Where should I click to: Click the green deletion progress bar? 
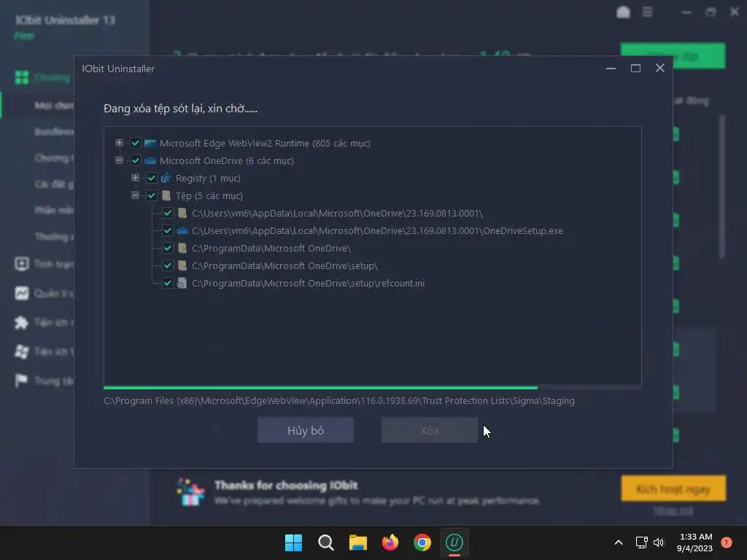pyautogui.click(x=320, y=388)
